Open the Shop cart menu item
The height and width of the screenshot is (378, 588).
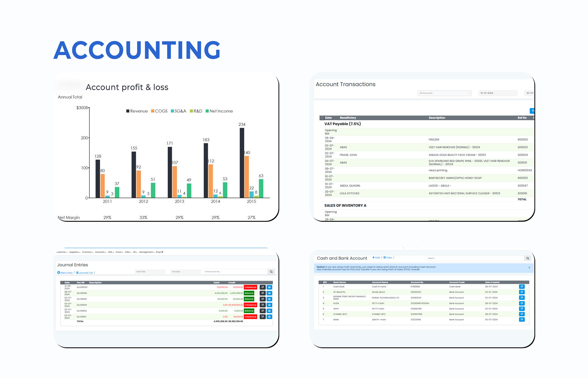[x=160, y=252]
